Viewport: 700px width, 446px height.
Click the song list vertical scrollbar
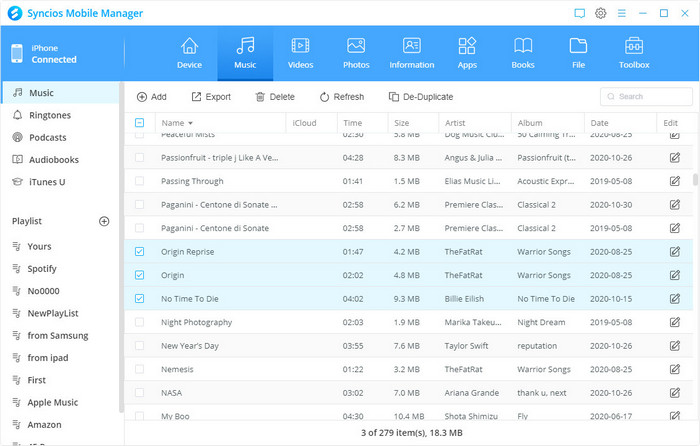coord(695,179)
